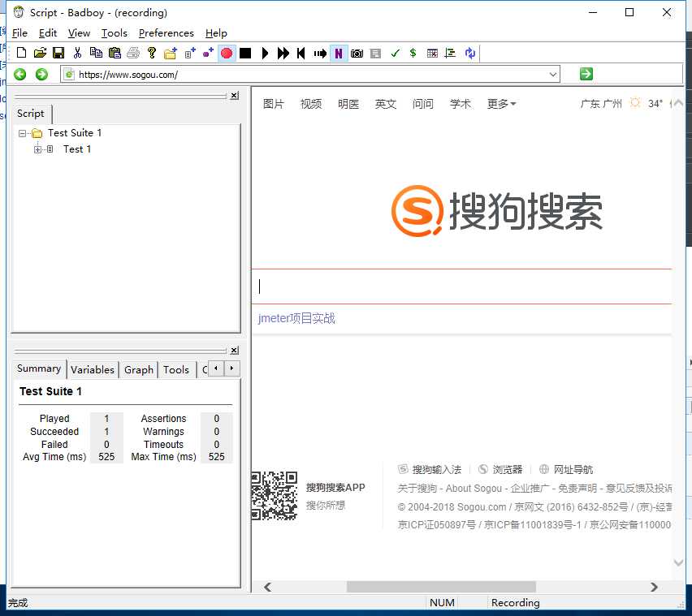Switch to the Summary tab
This screenshot has width=692, height=616.
click(x=39, y=368)
